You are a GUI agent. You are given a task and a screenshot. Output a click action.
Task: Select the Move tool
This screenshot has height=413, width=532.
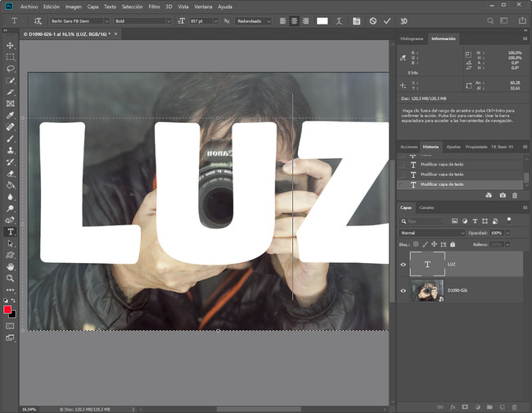pyautogui.click(x=10, y=46)
